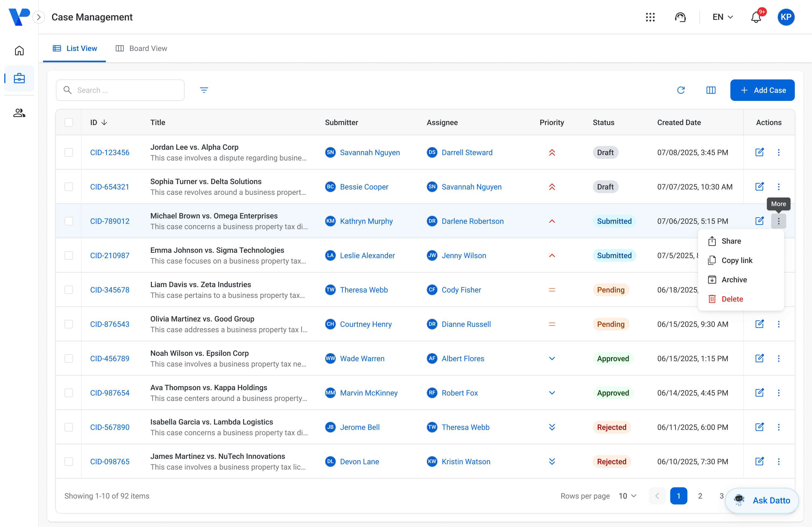Screen dimensions: 812x527
Task: Open the users section in sidebar
Action: point(19,113)
